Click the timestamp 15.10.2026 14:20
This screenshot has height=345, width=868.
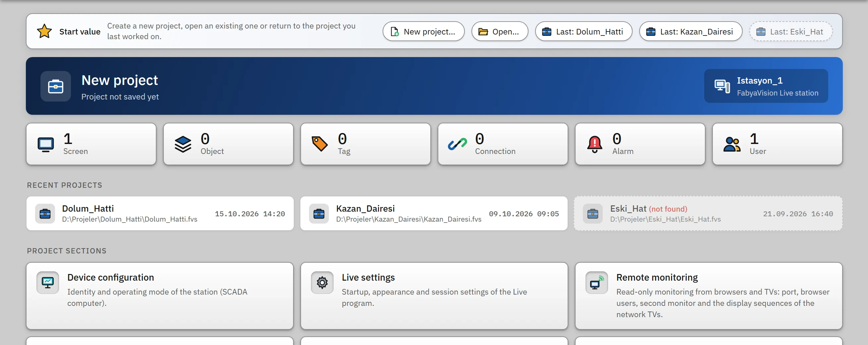(250, 214)
